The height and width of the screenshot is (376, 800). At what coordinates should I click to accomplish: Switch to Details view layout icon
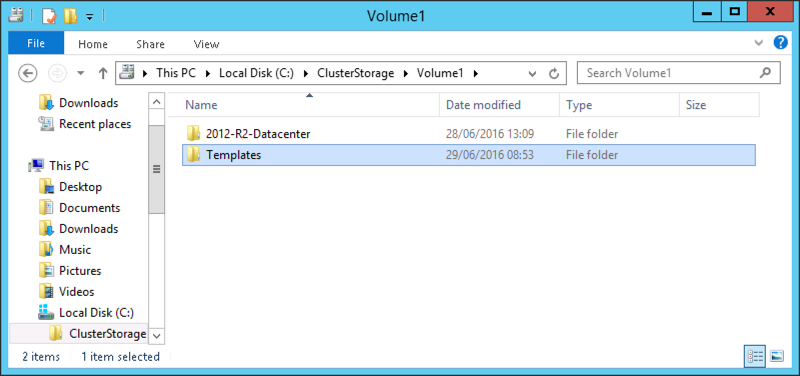point(755,356)
